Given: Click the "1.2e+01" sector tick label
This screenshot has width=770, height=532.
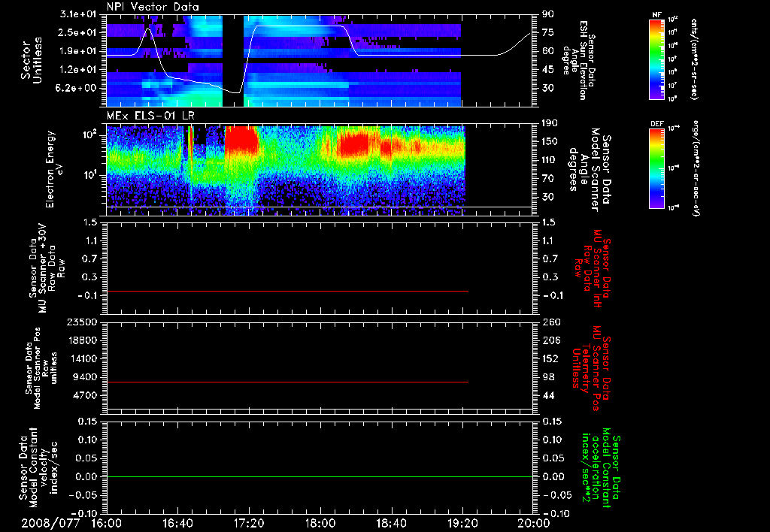Looking at the screenshot, I should coord(78,70).
